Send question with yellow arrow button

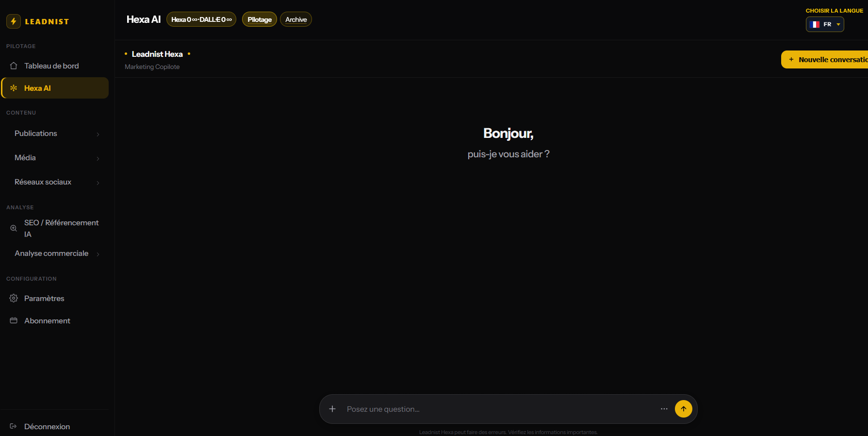point(684,409)
